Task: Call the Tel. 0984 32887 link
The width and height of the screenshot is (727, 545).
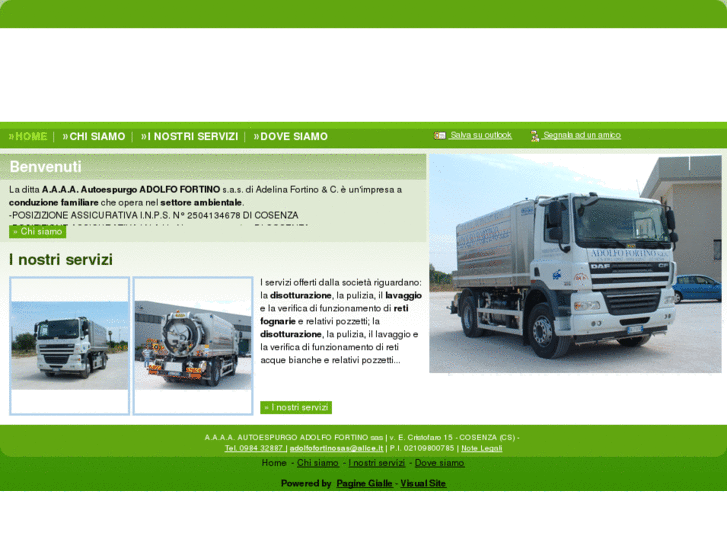Action: click(x=254, y=448)
